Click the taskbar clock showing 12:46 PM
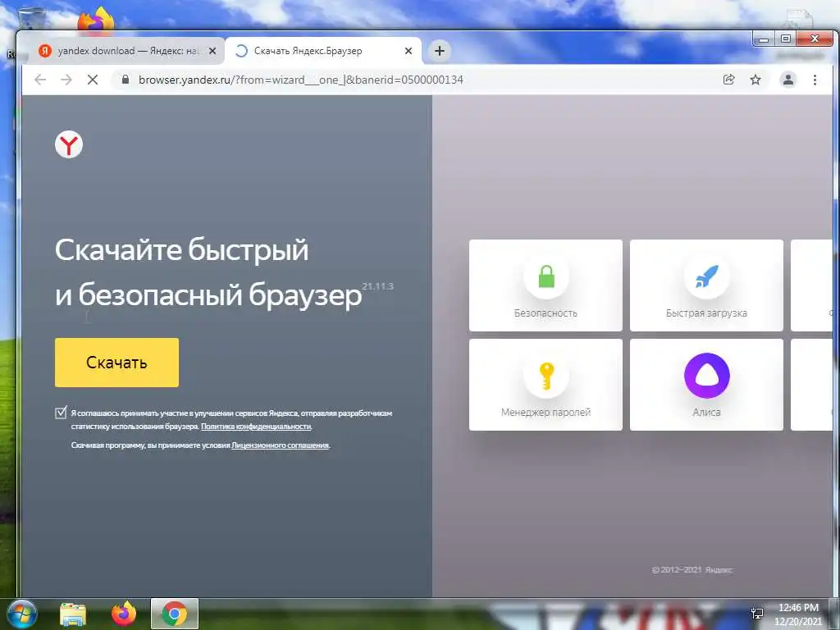The width and height of the screenshot is (840, 630). (x=798, y=614)
